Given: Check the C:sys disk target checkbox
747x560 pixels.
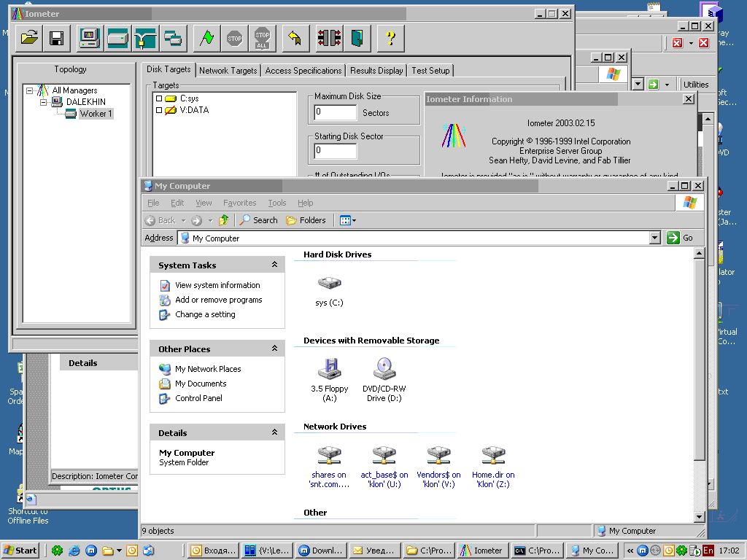Looking at the screenshot, I should click(x=159, y=98).
